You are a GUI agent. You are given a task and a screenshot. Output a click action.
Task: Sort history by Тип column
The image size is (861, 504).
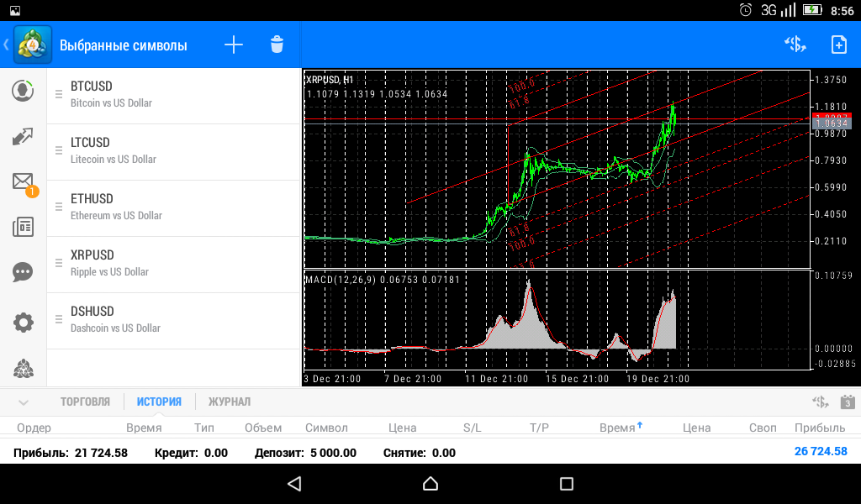tap(203, 428)
